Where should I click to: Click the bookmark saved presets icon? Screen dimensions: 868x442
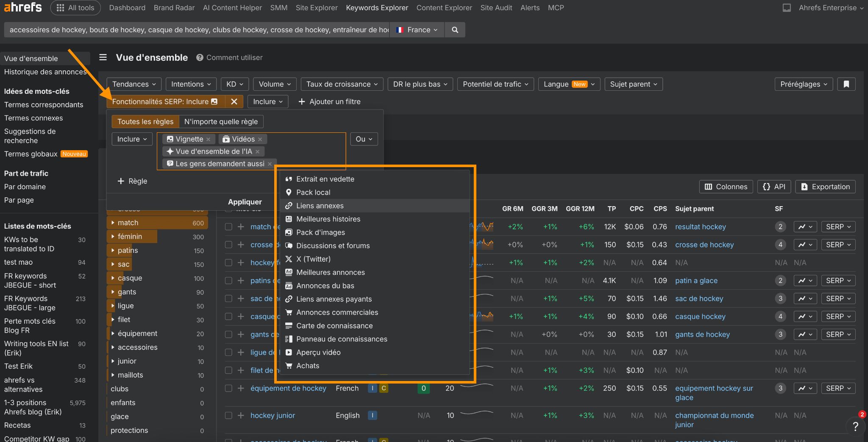[846, 84]
